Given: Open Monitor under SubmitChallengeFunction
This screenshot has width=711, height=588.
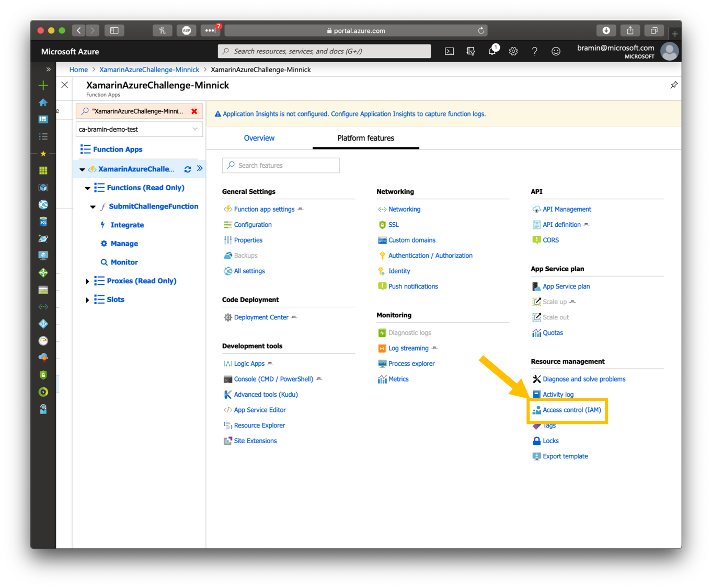Looking at the screenshot, I should 124,262.
